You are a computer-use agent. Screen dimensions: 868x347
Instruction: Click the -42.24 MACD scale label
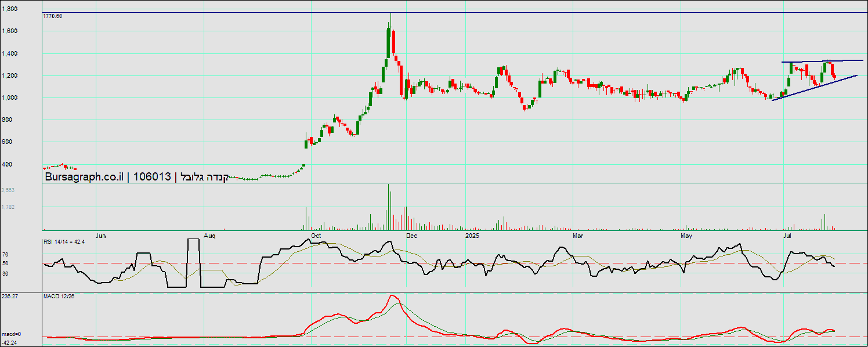(9, 342)
